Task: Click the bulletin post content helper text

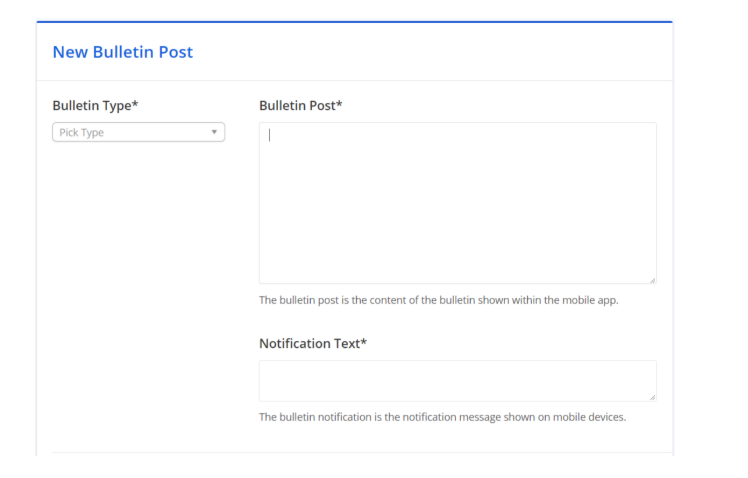Action: pyautogui.click(x=439, y=300)
